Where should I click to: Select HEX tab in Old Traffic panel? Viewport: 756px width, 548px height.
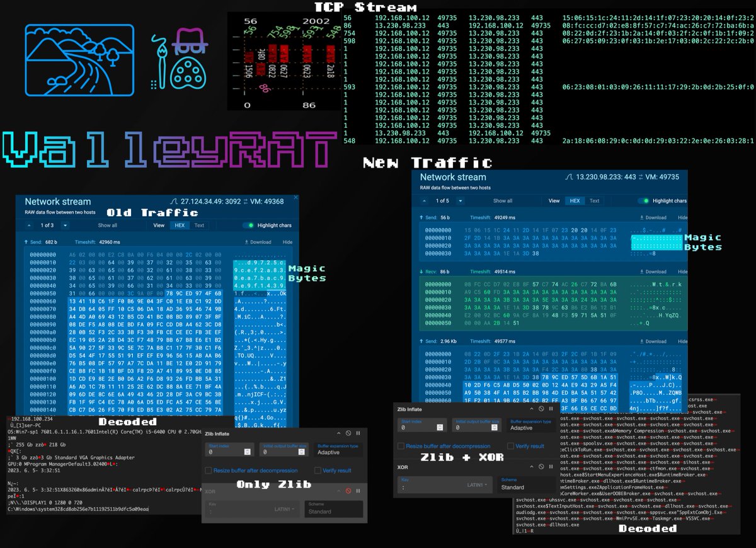pyautogui.click(x=179, y=225)
